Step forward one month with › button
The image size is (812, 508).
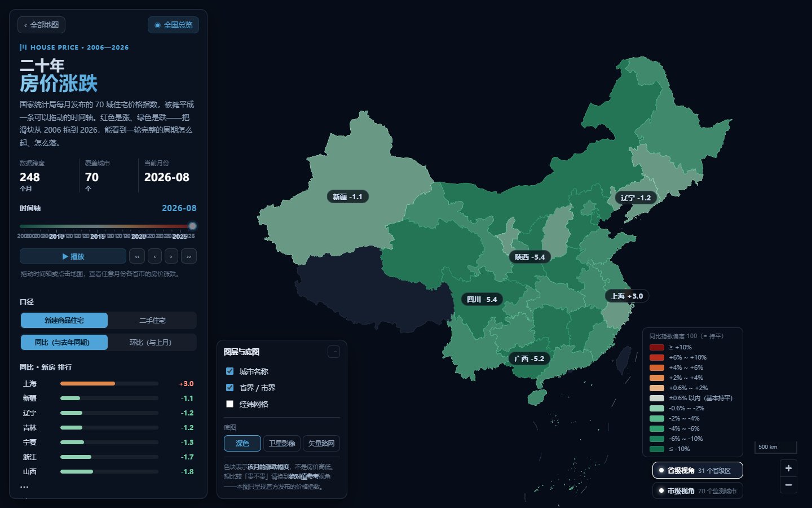[x=171, y=256]
